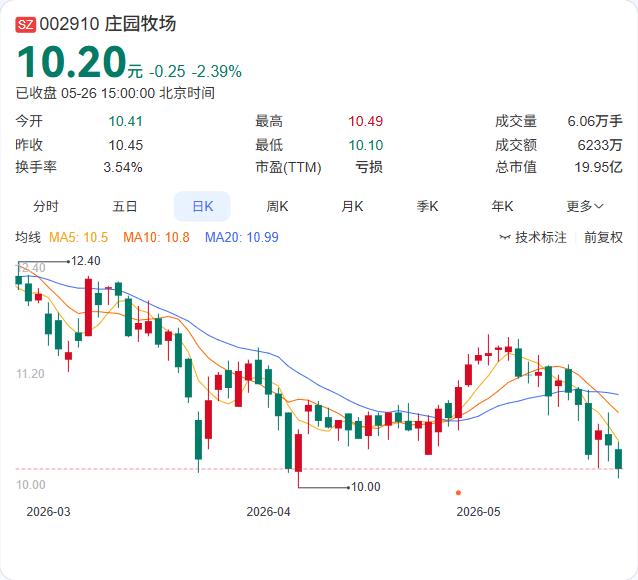
Task: Click the 12.40 high price annotation
Action: click(85, 261)
